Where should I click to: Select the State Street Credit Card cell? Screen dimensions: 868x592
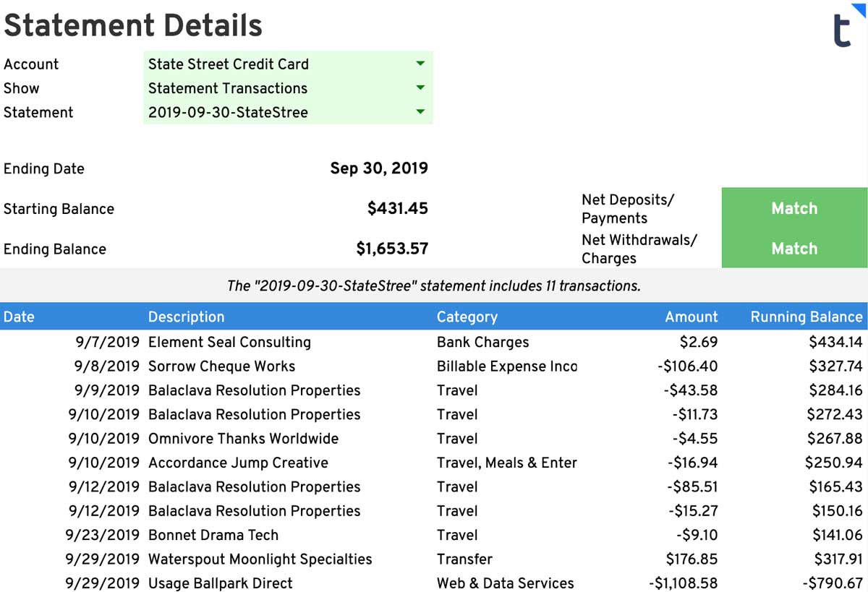288,64
